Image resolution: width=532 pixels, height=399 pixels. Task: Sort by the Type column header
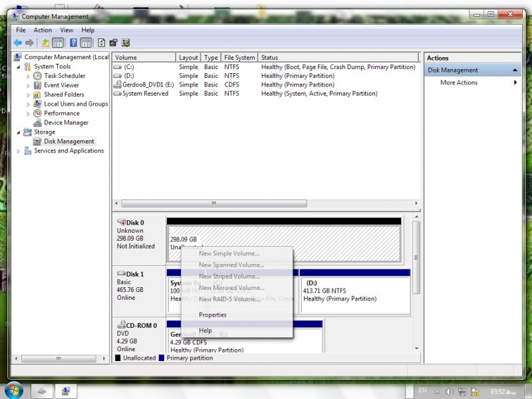coord(211,57)
